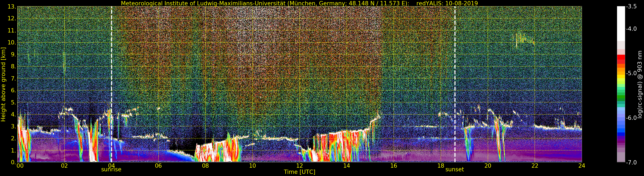
Task: Click the "5." height axis tick label
Action: [13, 102]
